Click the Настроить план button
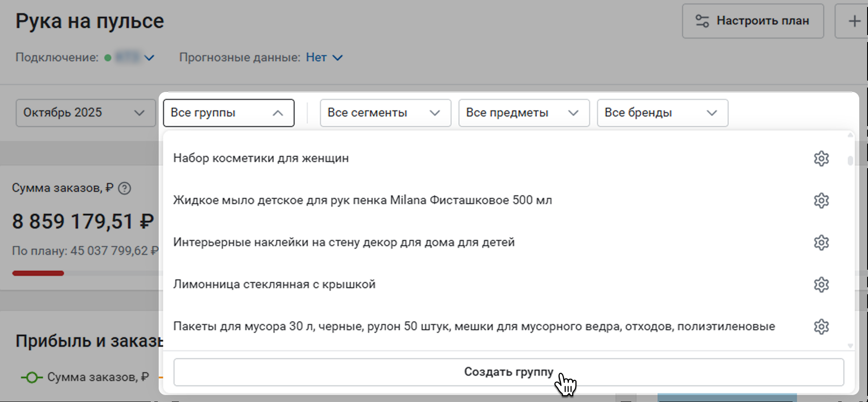Image resolution: width=868 pixels, height=402 pixels. click(x=752, y=21)
